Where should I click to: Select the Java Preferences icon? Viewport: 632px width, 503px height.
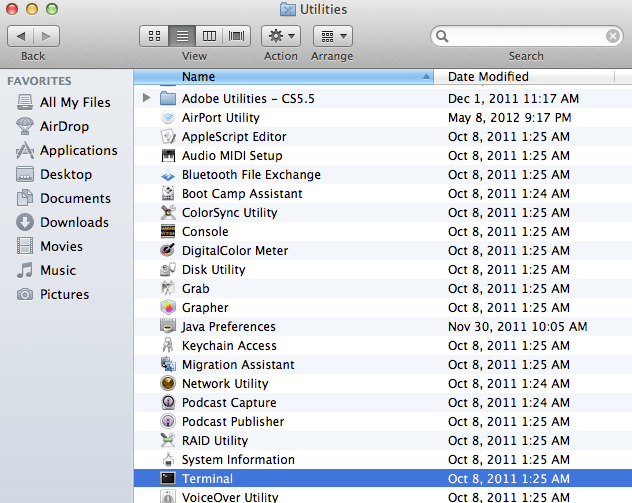coord(168,326)
